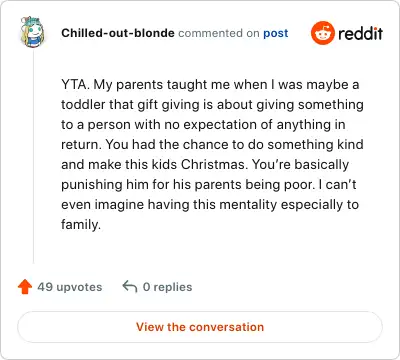
Task: Click the word "toddler" in the comment
Action: 83,104
